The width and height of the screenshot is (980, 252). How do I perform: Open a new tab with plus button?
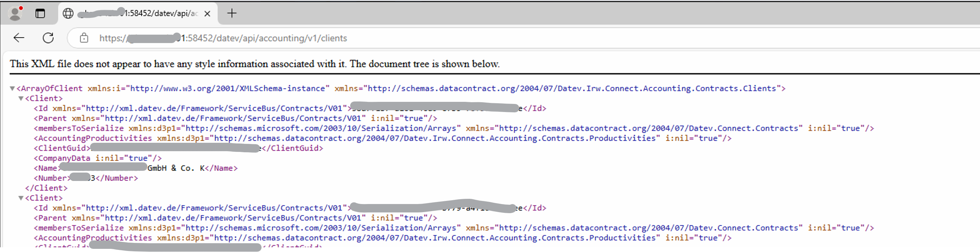(232, 13)
